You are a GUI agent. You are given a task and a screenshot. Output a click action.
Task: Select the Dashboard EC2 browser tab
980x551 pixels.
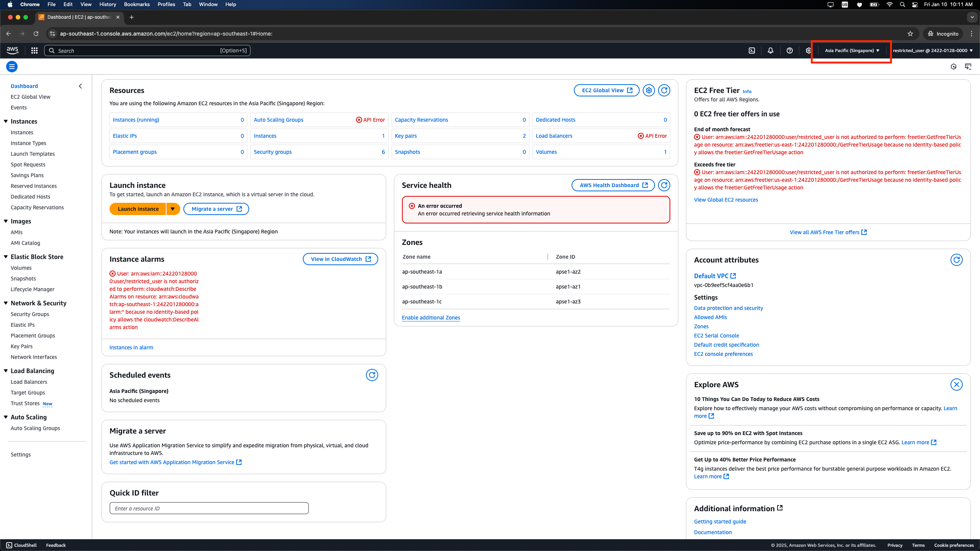pos(80,17)
